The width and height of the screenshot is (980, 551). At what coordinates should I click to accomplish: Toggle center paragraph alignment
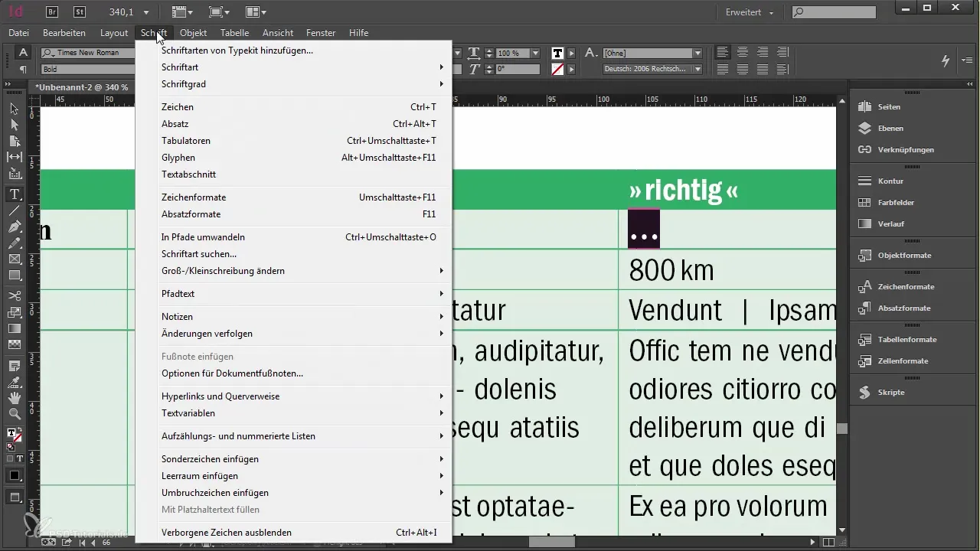tap(743, 53)
